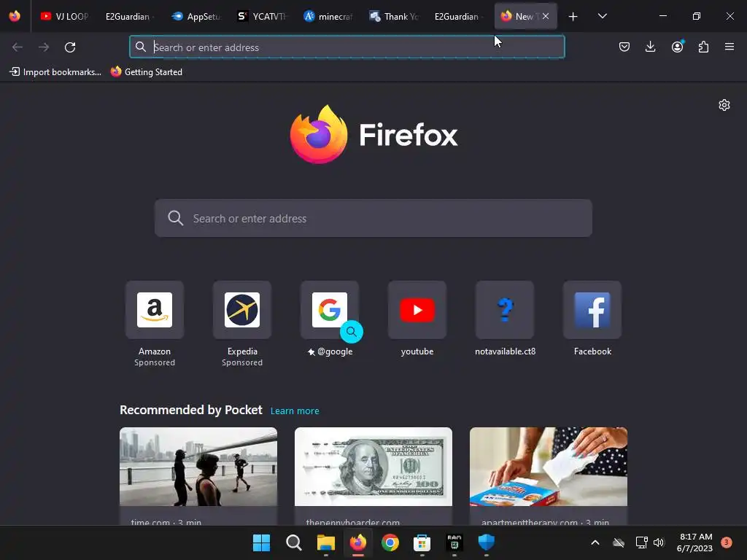Go back one page

18,47
